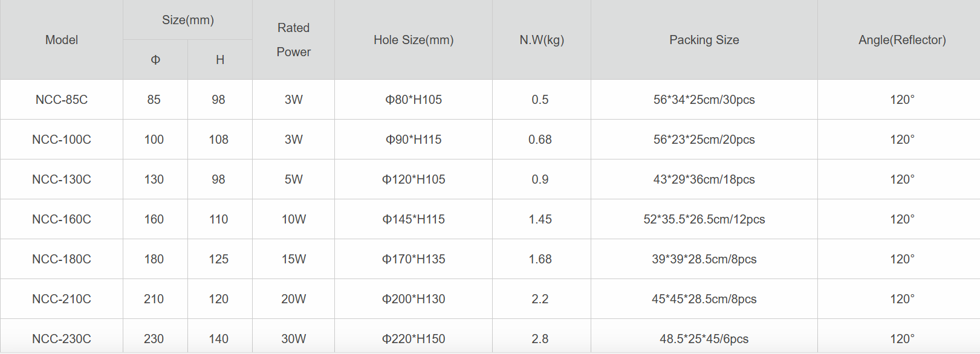Viewport: 980px width, 354px height.
Task: Click the Φ145*H115 hole size cell
Action: 414,219
